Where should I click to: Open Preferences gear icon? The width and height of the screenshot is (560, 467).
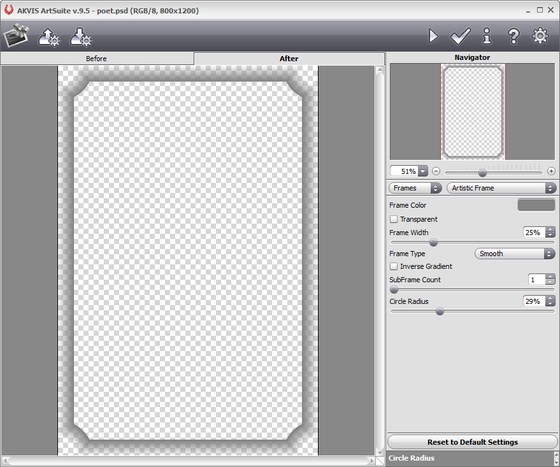click(540, 36)
